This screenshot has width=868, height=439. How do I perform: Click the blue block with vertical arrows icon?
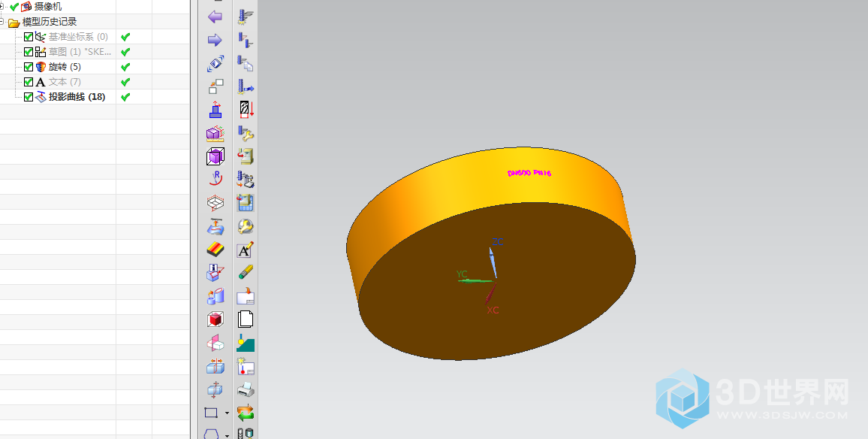(x=215, y=389)
